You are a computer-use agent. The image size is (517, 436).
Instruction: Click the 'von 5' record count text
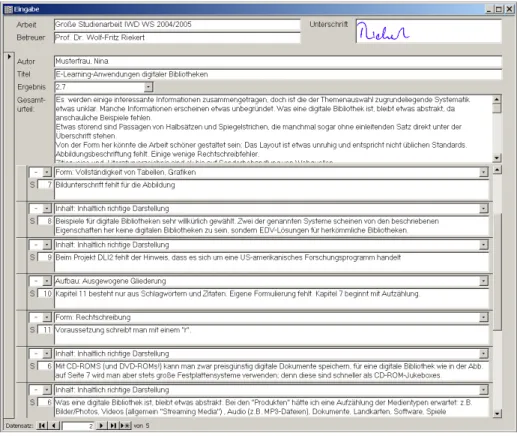141,426
